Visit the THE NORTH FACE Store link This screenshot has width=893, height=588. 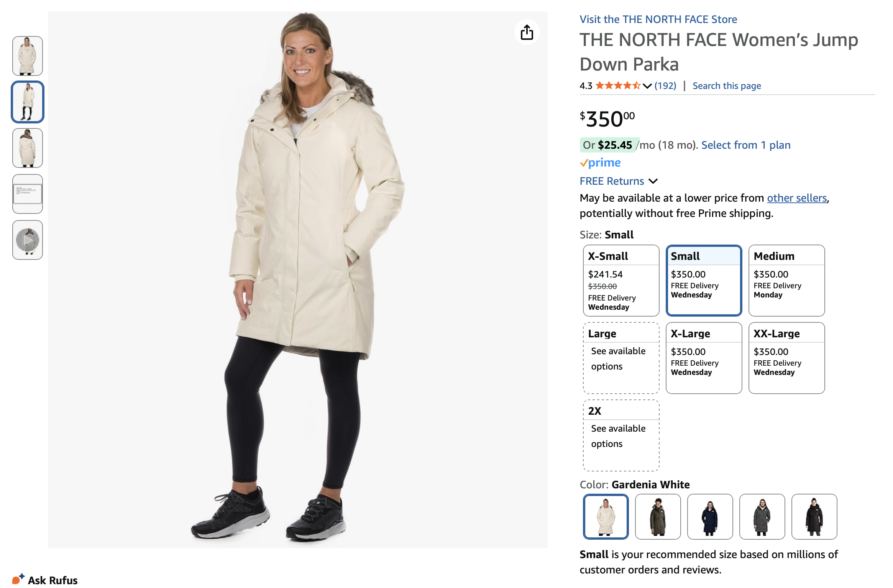click(658, 19)
